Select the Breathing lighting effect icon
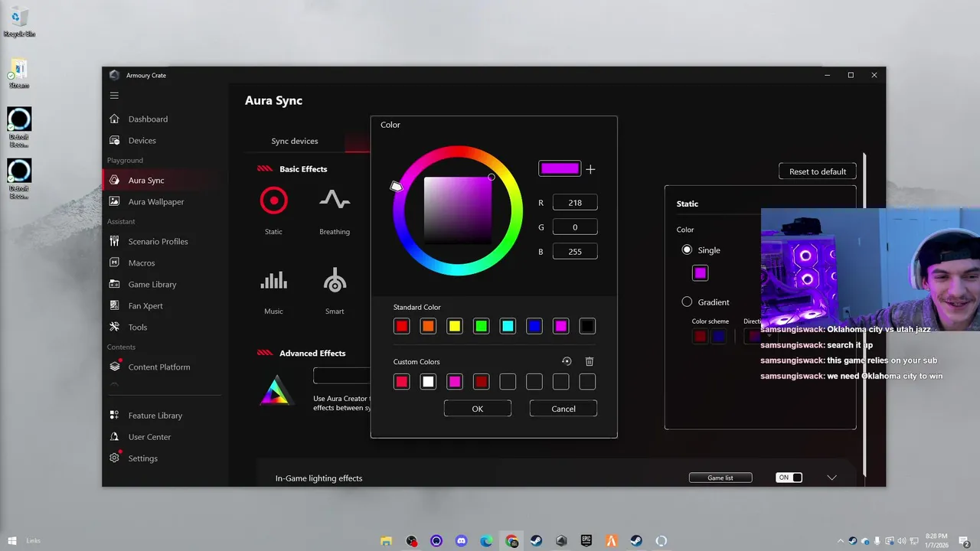 (335, 201)
